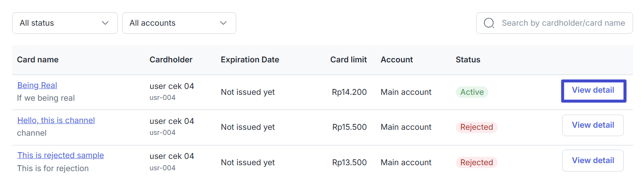644x177 pixels.
Task: Click the Card limit column header
Action: pyautogui.click(x=348, y=60)
